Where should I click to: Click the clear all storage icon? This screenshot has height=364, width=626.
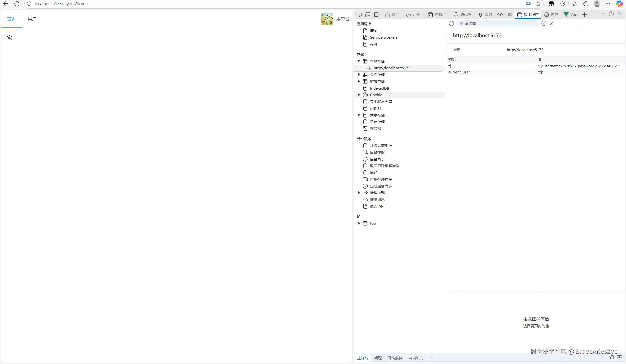pos(544,23)
